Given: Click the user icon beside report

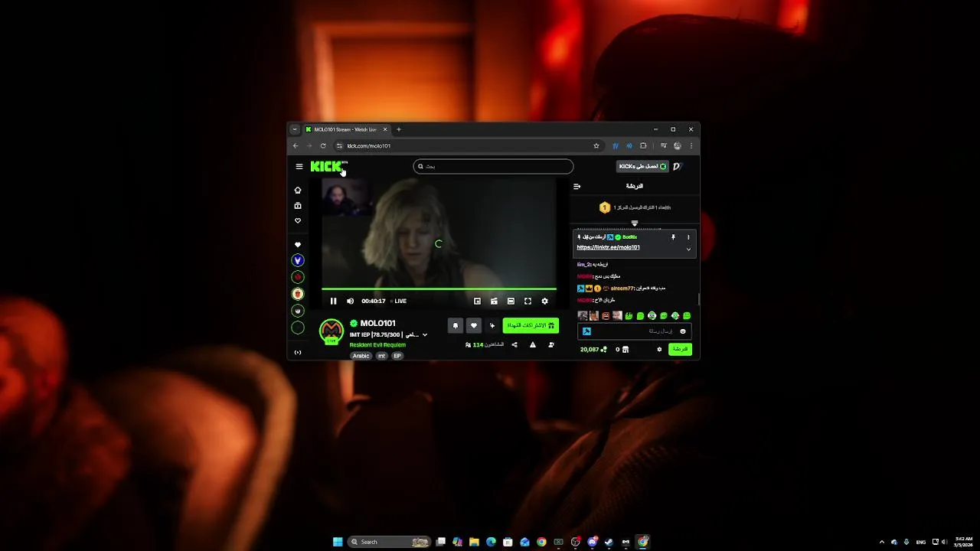Looking at the screenshot, I should pyautogui.click(x=551, y=344).
